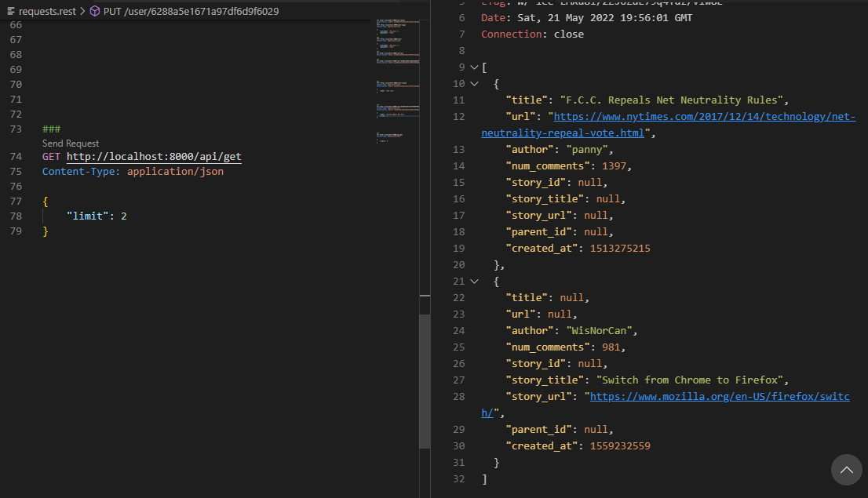
Task: Click the "F.C.C. Repeals Net Neutrality Rules" title
Action: (672, 100)
